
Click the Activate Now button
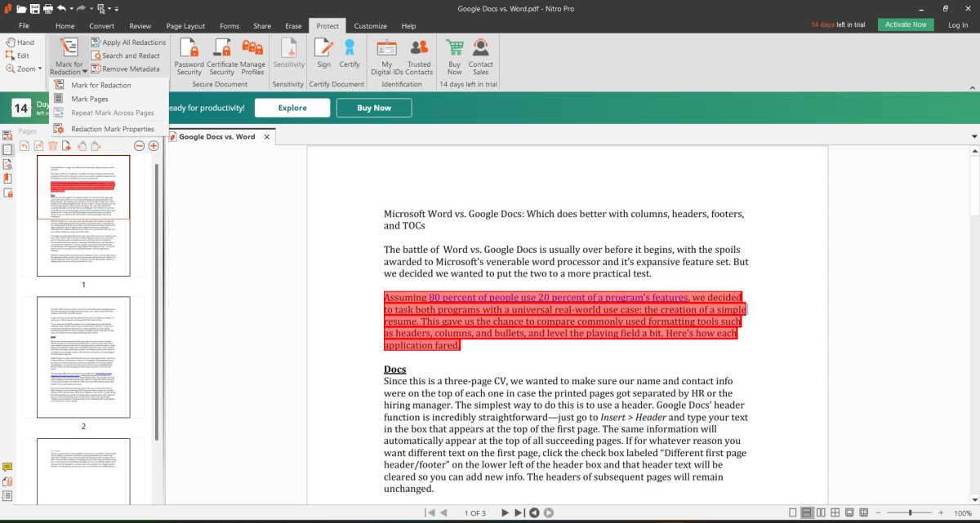(x=906, y=24)
